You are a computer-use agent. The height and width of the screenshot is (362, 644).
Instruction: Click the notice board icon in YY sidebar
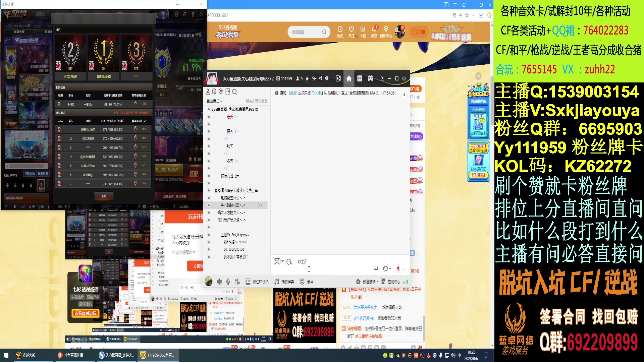228,92
